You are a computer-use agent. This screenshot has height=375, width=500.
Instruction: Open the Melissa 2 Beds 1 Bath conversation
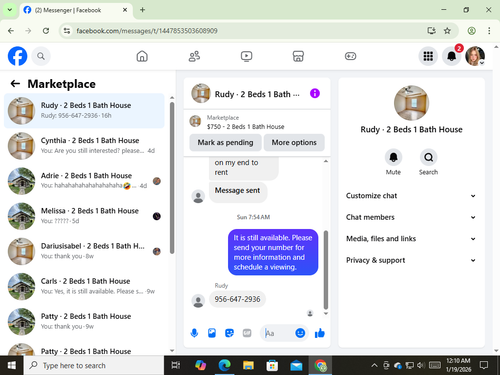pyautogui.click(x=84, y=216)
